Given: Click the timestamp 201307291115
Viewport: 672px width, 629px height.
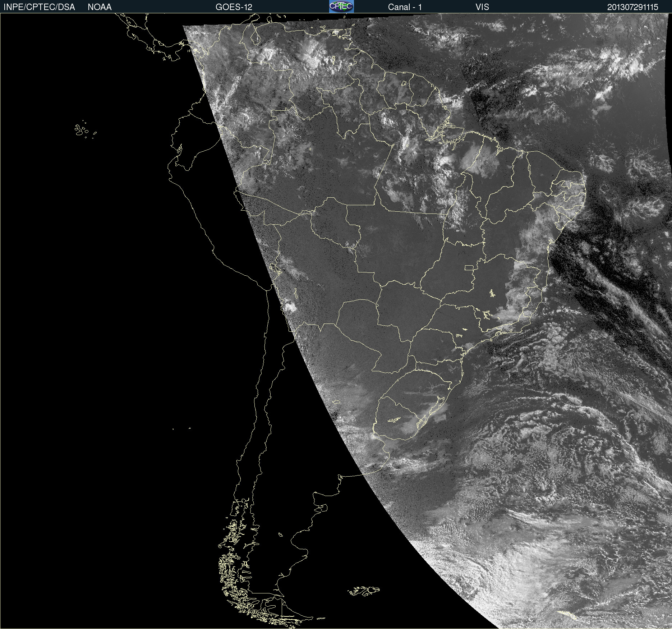Looking at the screenshot, I should (633, 7).
